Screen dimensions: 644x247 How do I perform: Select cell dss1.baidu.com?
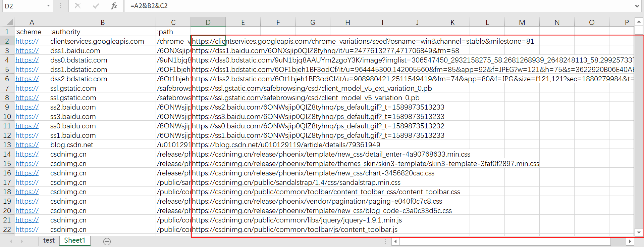[103, 50]
